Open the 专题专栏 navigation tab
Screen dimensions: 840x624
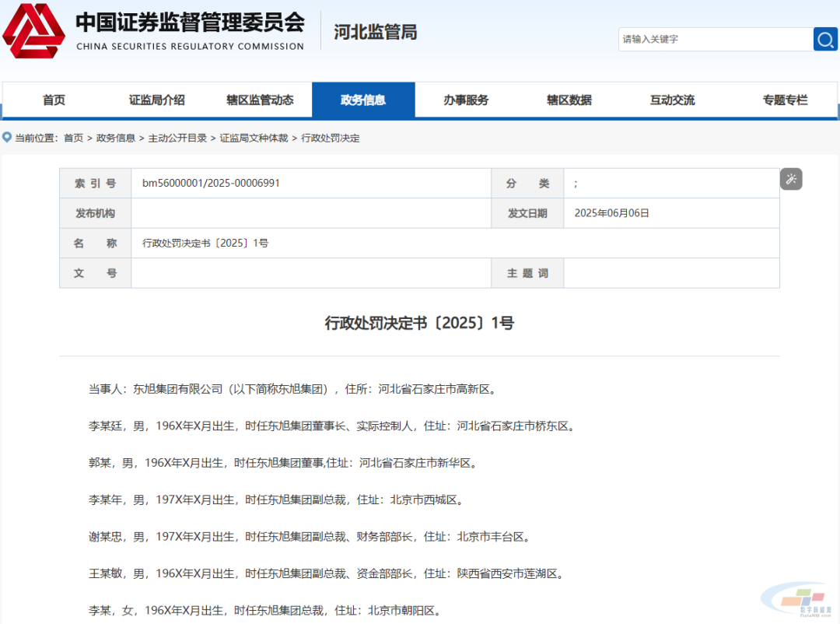pyautogui.click(x=785, y=100)
